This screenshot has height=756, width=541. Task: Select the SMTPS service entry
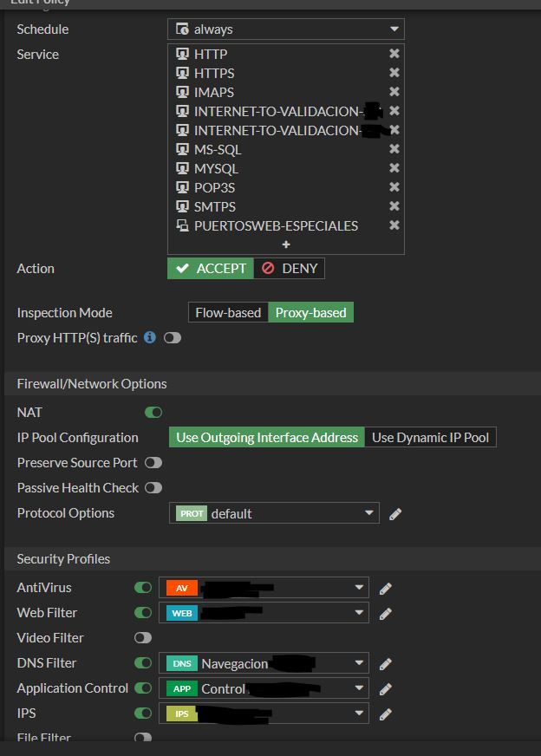(215, 206)
